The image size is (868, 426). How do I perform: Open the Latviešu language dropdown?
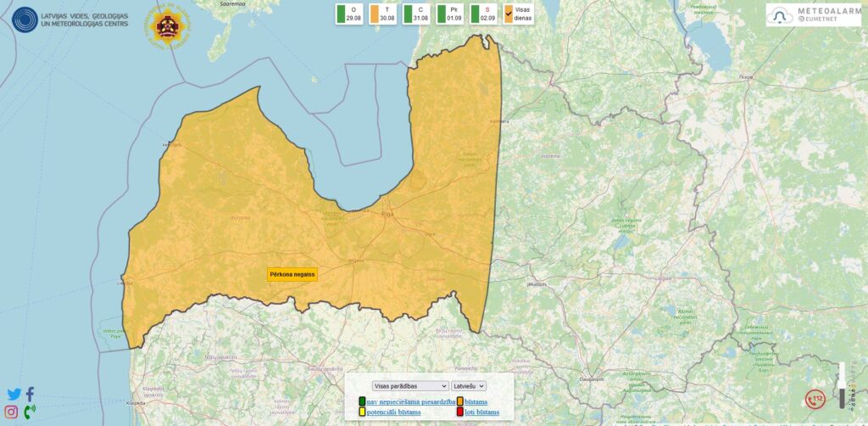coord(469,386)
